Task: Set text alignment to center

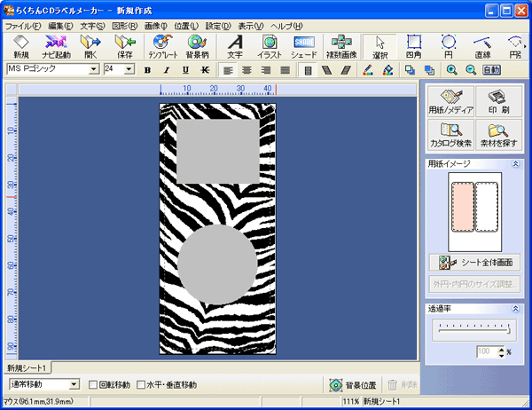Action: tap(247, 70)
